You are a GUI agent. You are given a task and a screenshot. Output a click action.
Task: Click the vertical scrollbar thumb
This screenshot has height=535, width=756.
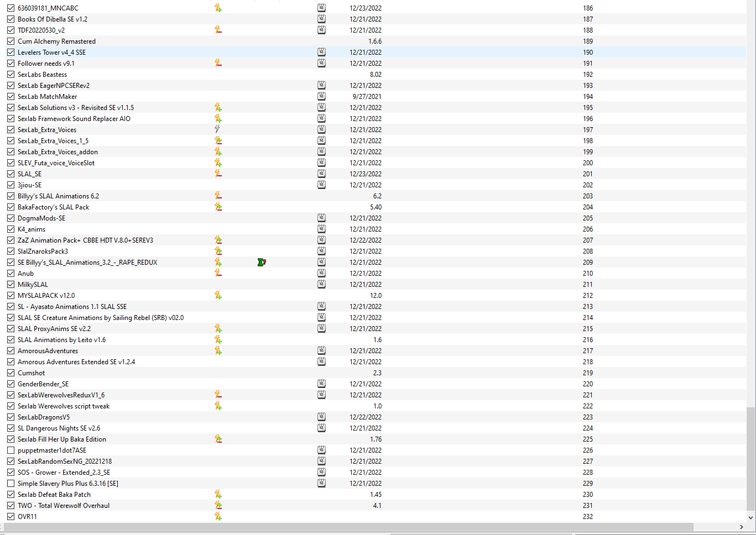[750, 459]
